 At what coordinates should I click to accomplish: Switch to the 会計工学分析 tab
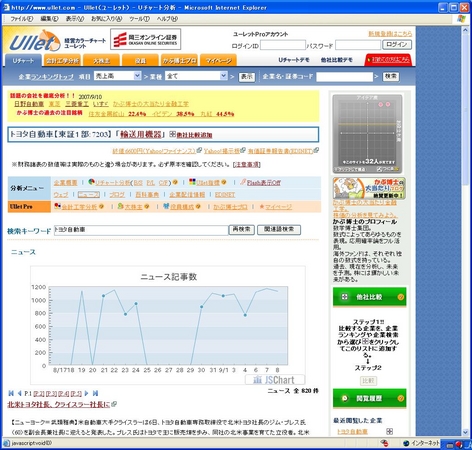point(62,60)
